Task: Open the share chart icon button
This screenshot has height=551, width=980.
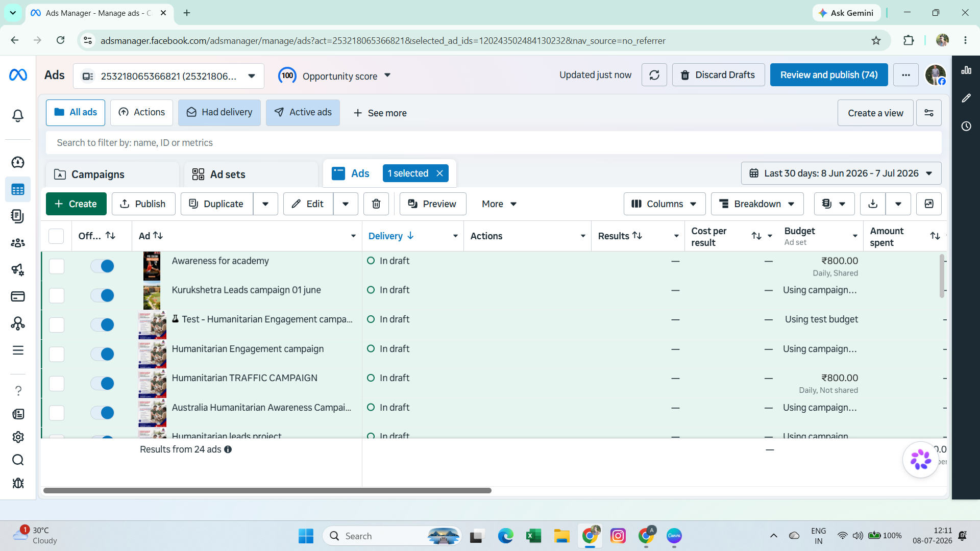Action: (x=929, y=204)
